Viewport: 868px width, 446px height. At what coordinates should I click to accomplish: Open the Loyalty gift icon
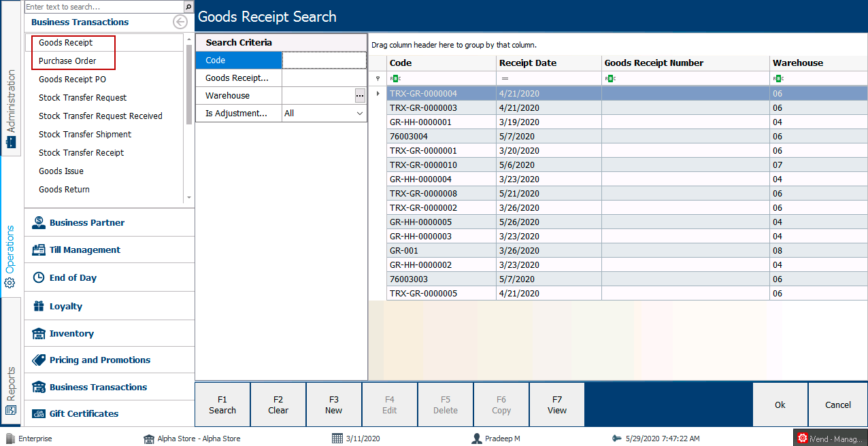pos(39,306)
